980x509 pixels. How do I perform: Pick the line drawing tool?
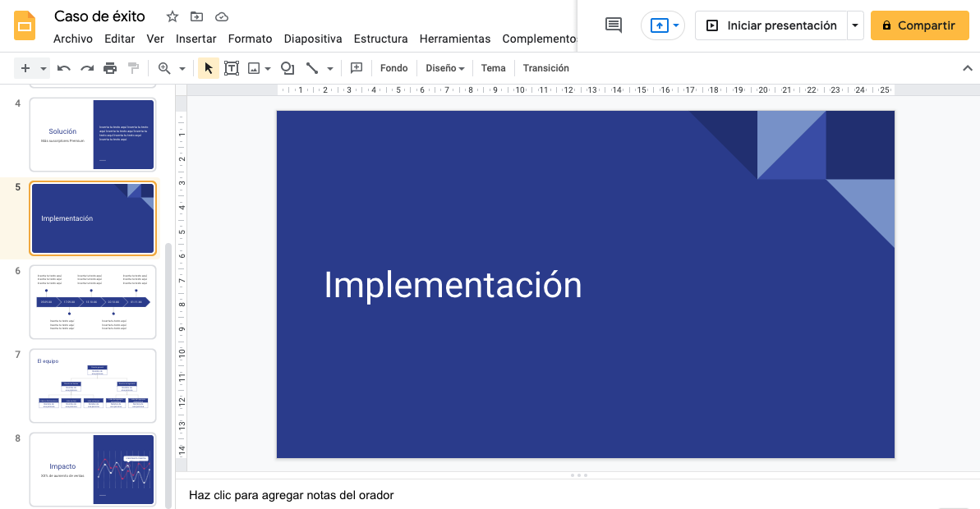click(x=312, y=68)
